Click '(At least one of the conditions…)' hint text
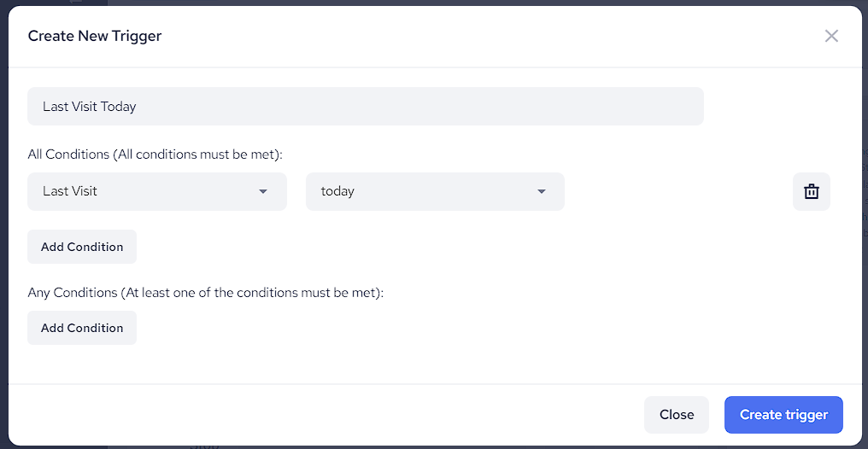868x449 pixels. point(252,292)
